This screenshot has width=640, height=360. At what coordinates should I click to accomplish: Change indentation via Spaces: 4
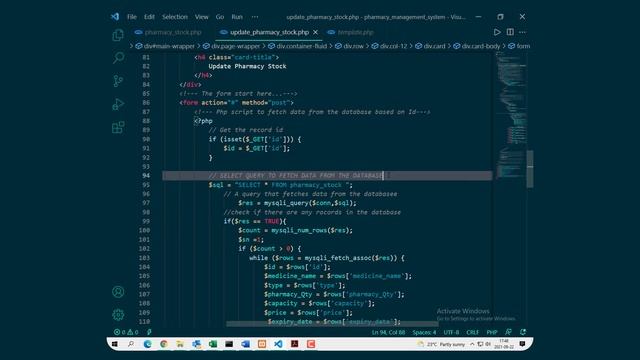[x=424, y=332]
